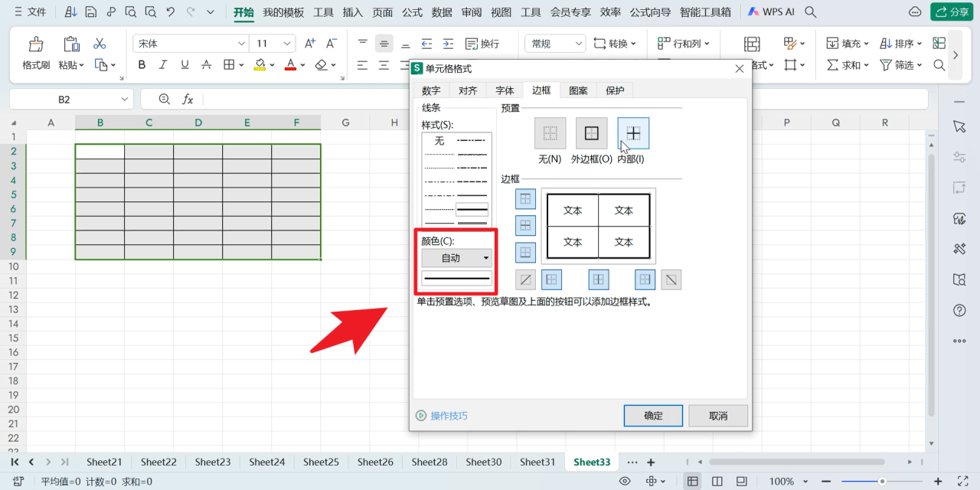
Task: Toggle Strikethrough formatting
Action: [206, 65]
